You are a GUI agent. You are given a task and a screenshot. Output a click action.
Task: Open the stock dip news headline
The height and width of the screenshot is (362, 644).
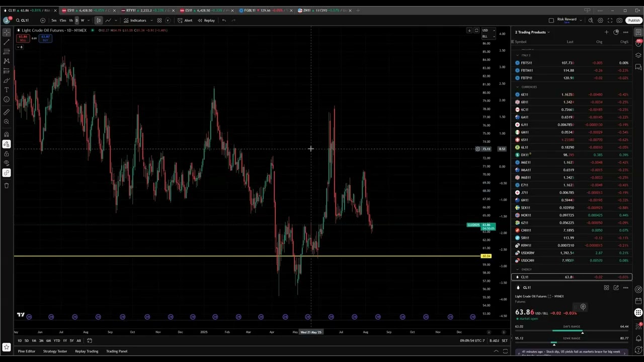click(571, 353)
